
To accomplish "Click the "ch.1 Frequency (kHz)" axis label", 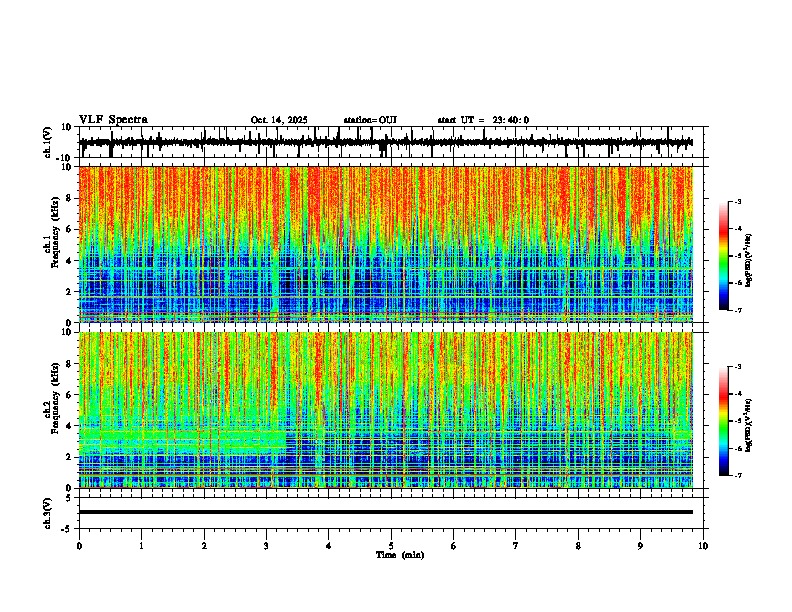I will point(52,233).
